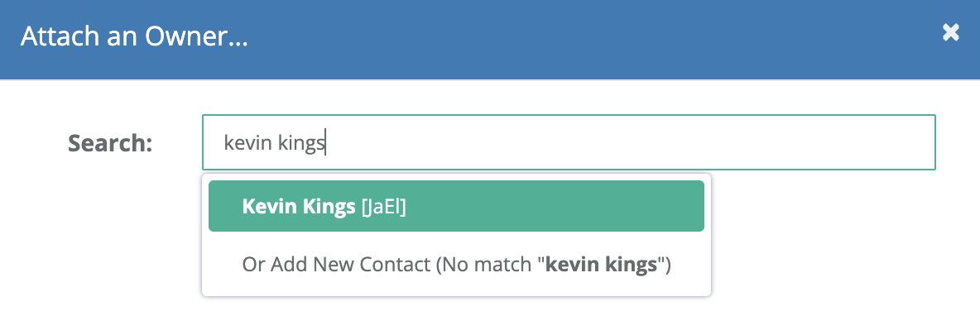Click the blue dialog header bar
This screenshot has width=980, height=316.
(x=490, y=40)
